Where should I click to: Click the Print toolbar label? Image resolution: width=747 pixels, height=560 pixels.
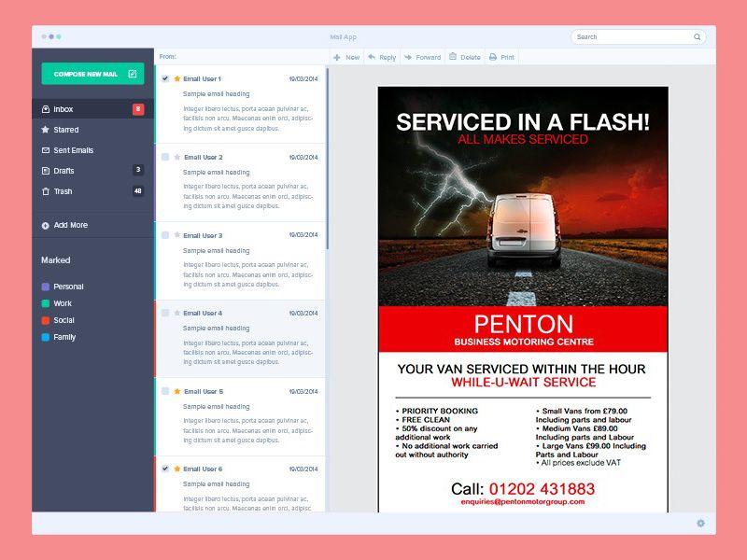pyautogui.click(x=507, y=57)
